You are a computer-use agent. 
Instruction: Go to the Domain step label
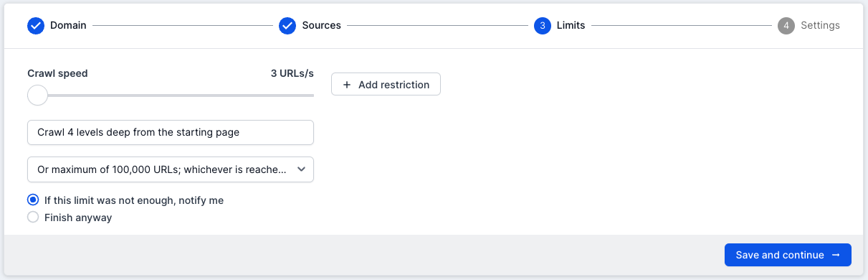point(68,26)
